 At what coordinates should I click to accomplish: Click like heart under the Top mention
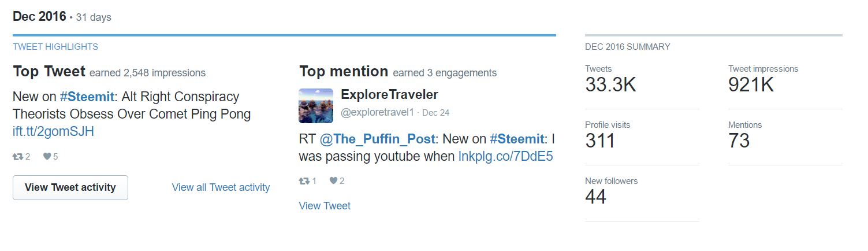click(x=333, y=181)
